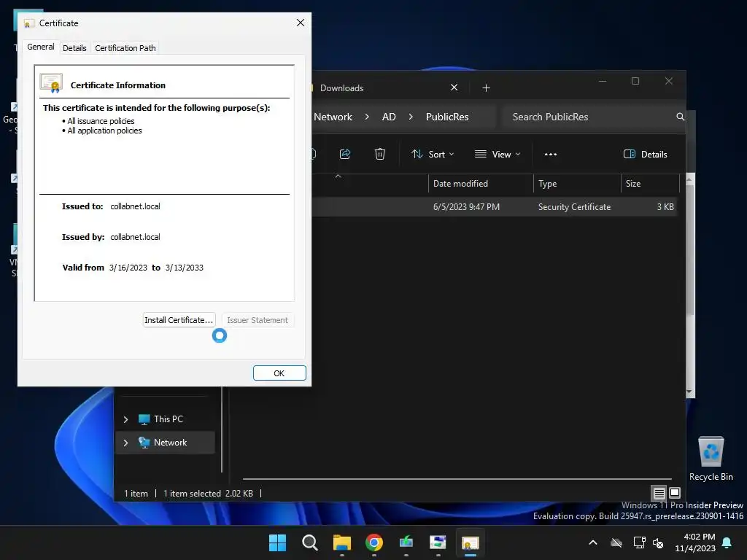This screenshot has height=560, width=747.
Task: Click the Delete trash icon in File Explorer
Action: pyautogui.click(x=379, y=154)
